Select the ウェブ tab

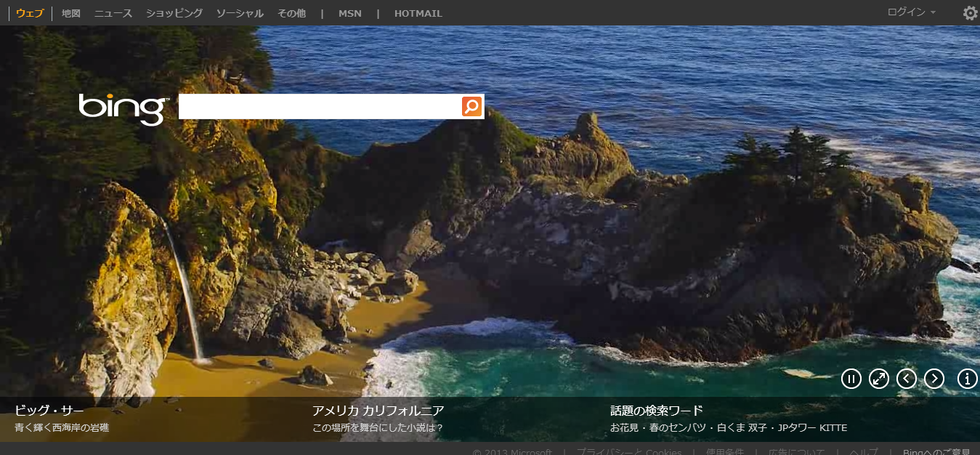tap(30, 13)
